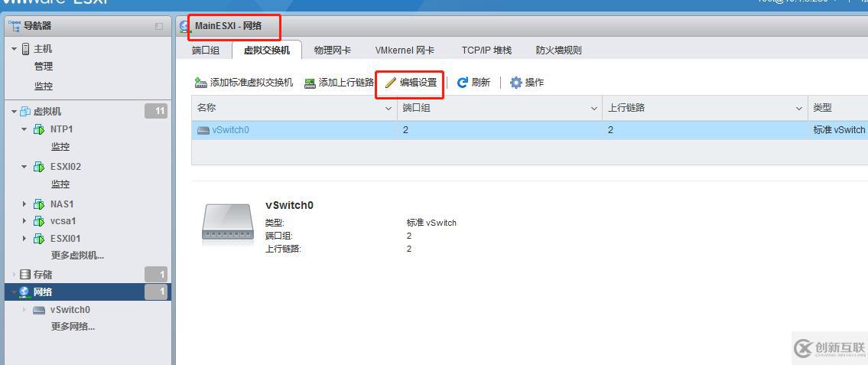Image resolution: width=868 pixels, height=365 pixels.
Task: Collapse the NTP1 tree node
Action: [x=24, y=129]
